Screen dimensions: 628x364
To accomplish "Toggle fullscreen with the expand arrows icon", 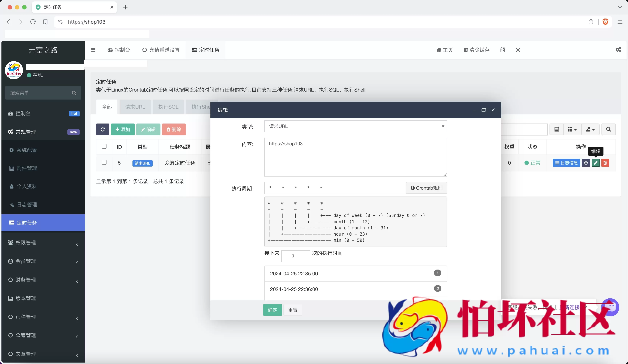I will click(518, 50).
